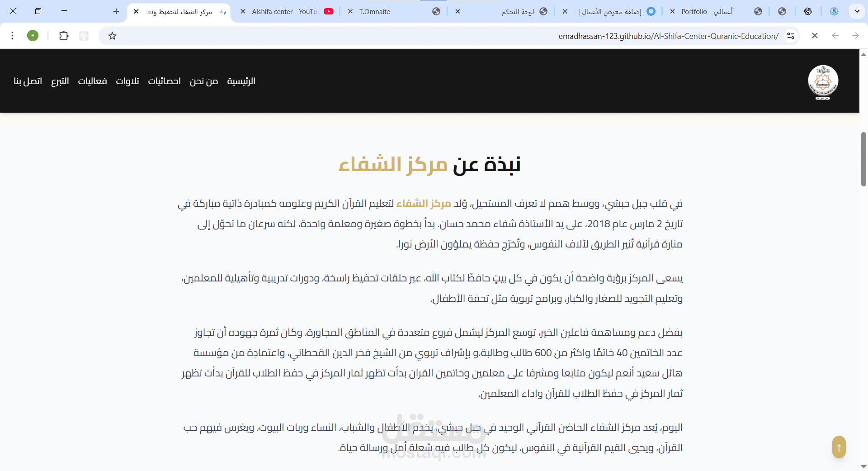Bookmark this page with the star icon
868x471 pixels.
pos(113,36)
